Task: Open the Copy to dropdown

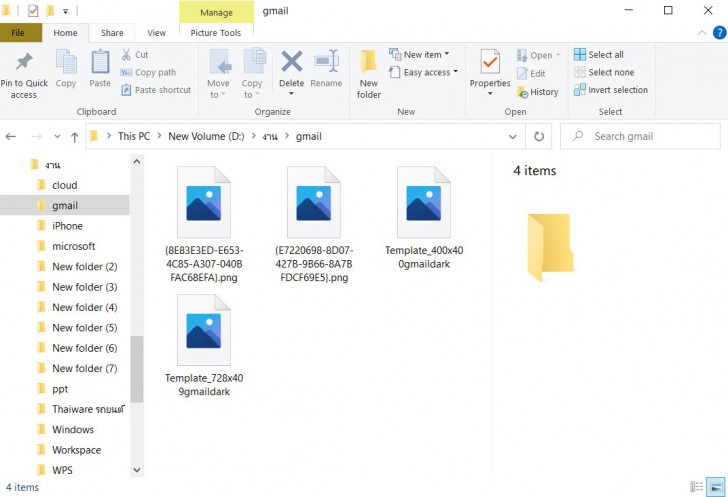Action: click(252, 74)
